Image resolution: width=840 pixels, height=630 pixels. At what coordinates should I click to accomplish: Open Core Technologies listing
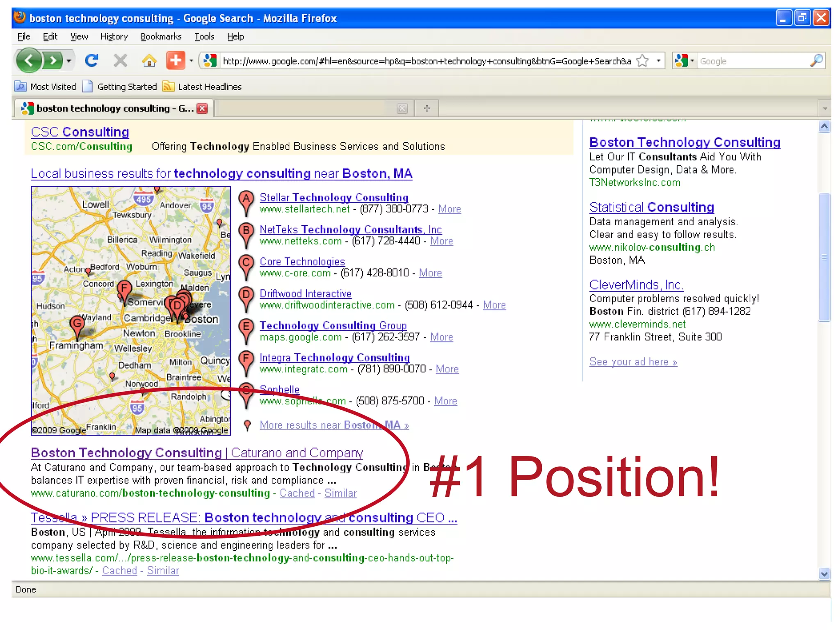coord(302,261)
